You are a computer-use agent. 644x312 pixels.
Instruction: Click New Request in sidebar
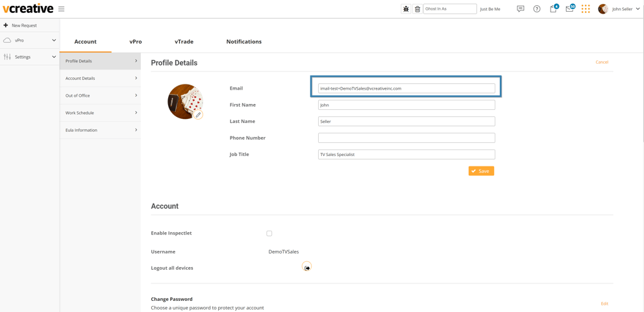point(24,25)
